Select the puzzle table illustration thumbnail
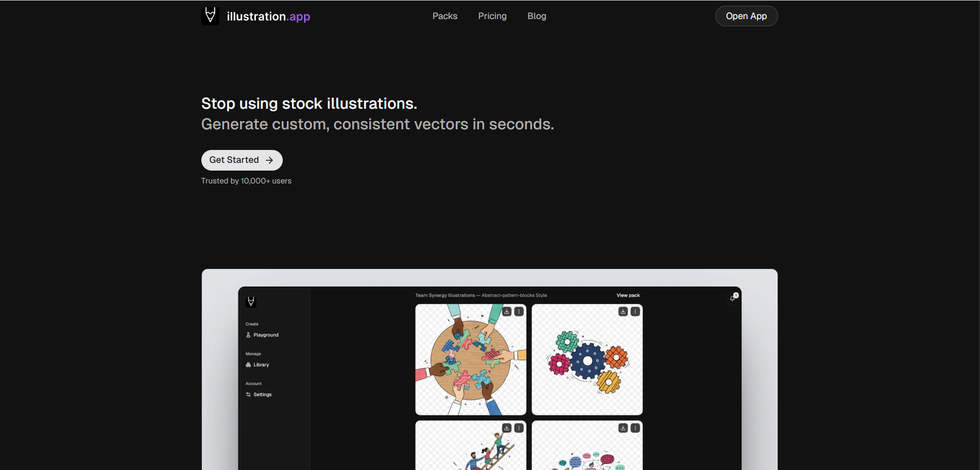The height and width of the screenshot is (470, 980). pyautogui.click(x=471, y=360)
